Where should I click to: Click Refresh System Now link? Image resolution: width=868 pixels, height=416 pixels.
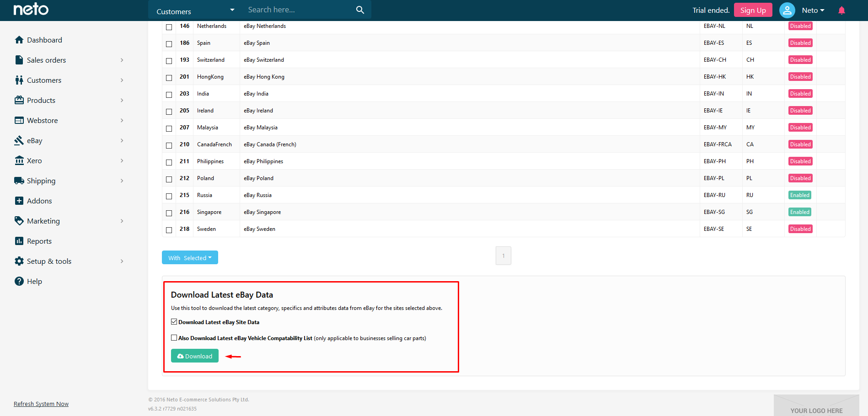(41, 404)
